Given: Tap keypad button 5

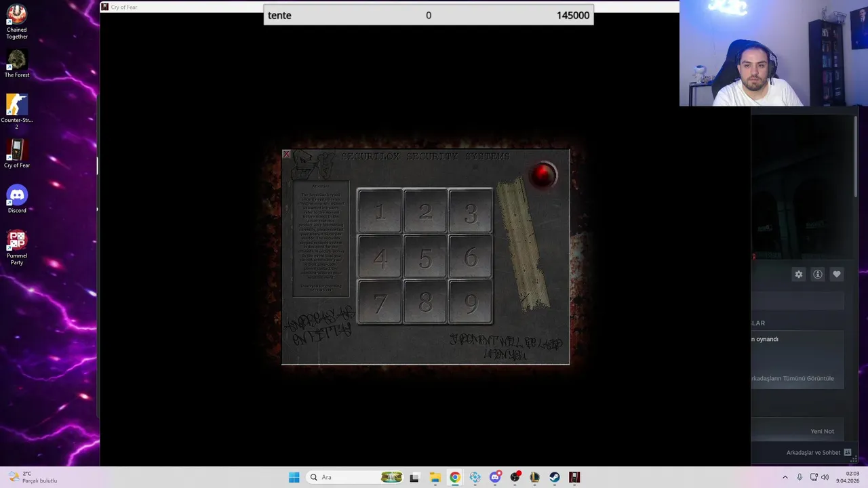Looking at the screenshot, I should pyautogui.click(x=425, y=257).
